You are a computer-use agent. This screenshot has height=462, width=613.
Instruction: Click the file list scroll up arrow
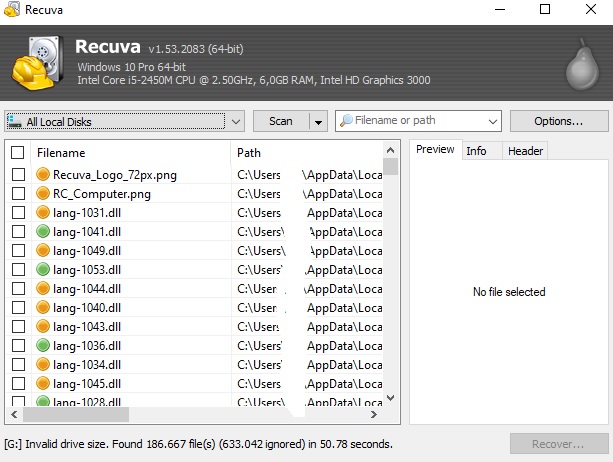(390, 150)
